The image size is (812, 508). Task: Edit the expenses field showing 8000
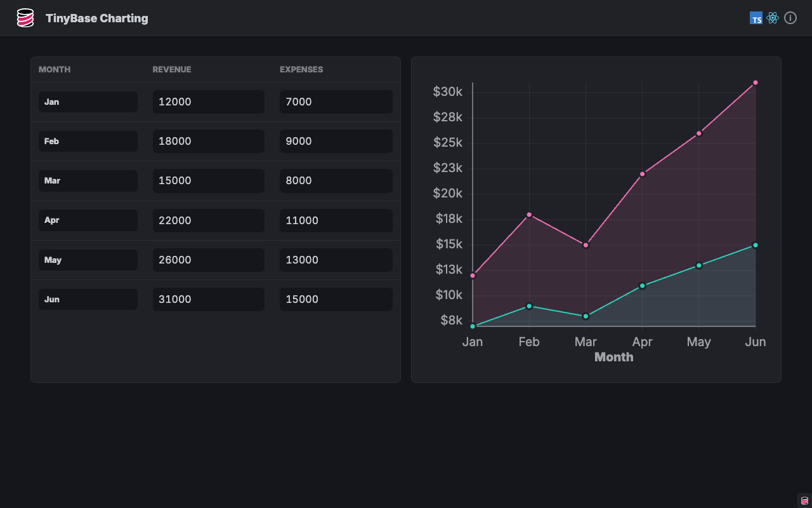point(336,180)
